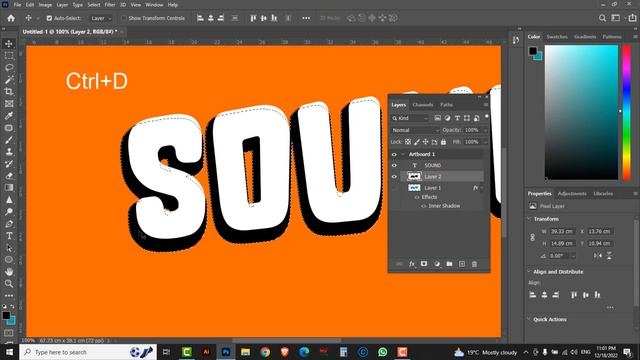
Task: Switch to the Swatches tab
Action: pos(557,37)
